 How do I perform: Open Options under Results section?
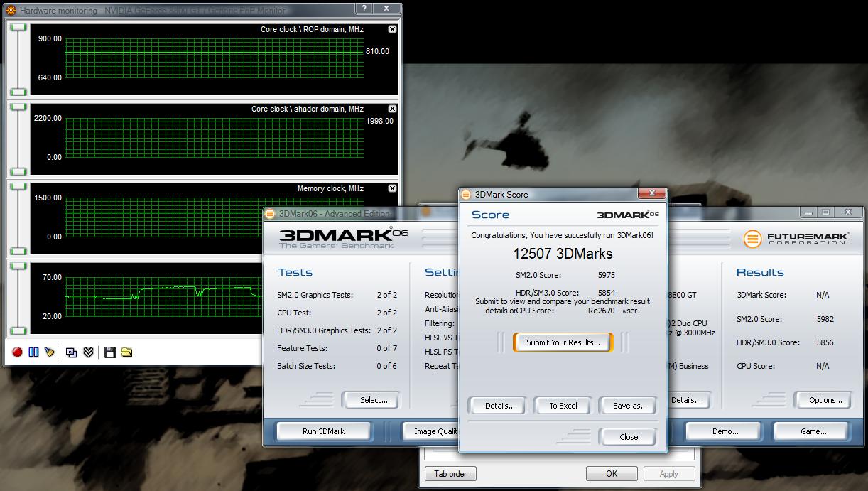click(x=825, y=400)
